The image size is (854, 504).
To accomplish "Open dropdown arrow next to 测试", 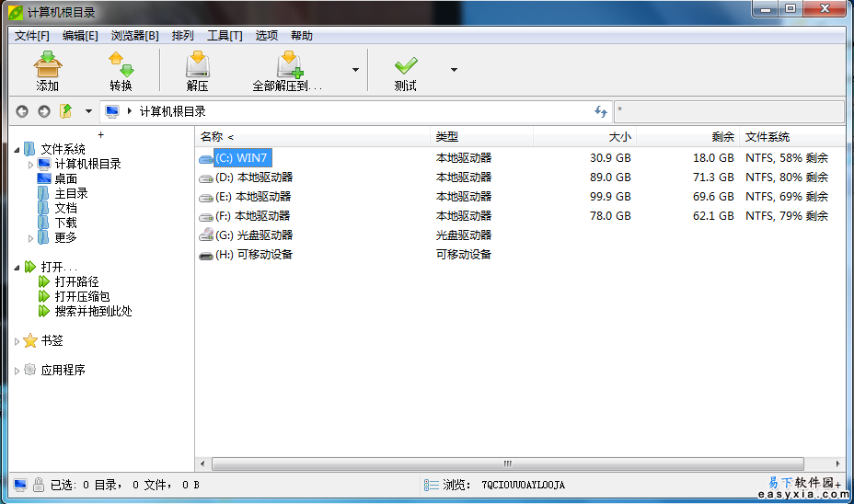I will (454, 70).
